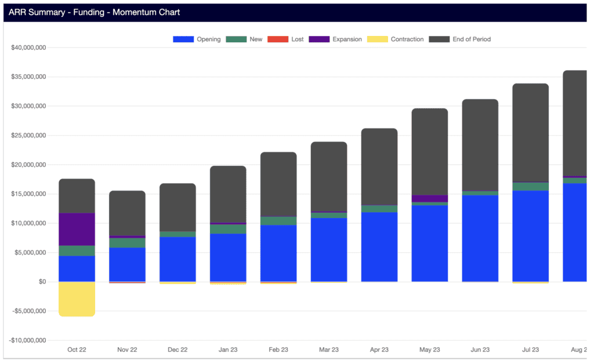Select the Mar 23 gray End of Period segment
Image resolution: width=594 pixels, height=364 pixels.
click(329, 177)
